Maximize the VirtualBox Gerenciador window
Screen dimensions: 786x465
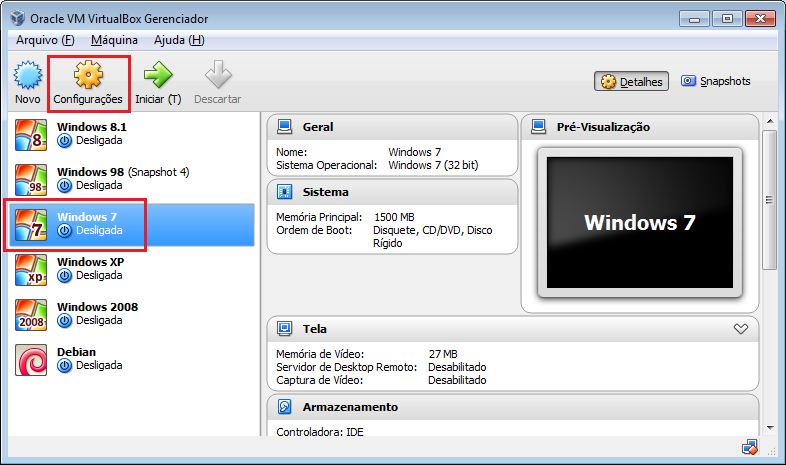tap(727, 19)
